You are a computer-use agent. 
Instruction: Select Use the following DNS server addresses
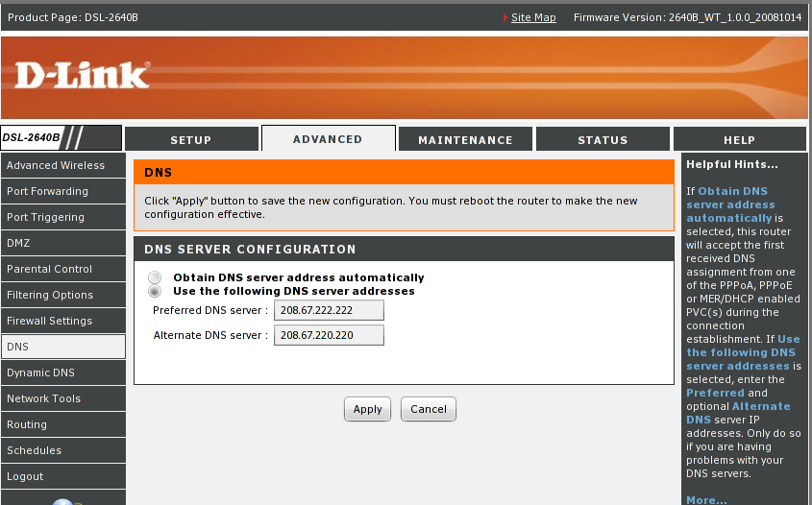[x=155, y=291]
